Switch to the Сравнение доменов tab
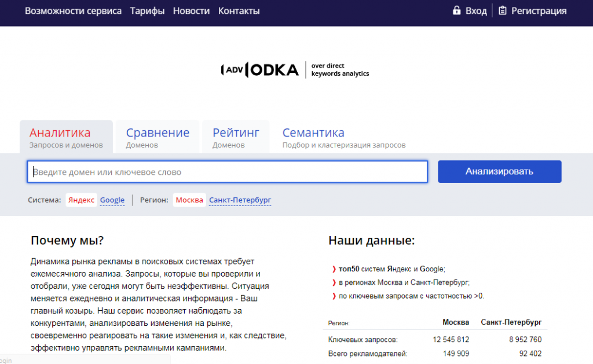The image size is (593, 364). coord(158,137)
